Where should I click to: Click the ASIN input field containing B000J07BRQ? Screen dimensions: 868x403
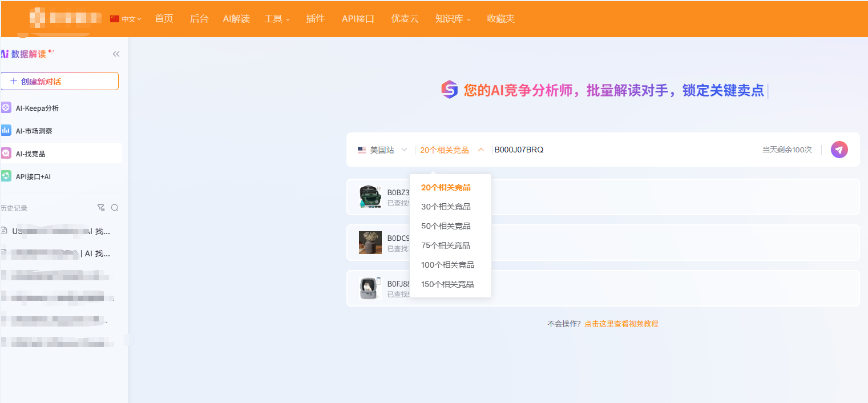[622, 150]
